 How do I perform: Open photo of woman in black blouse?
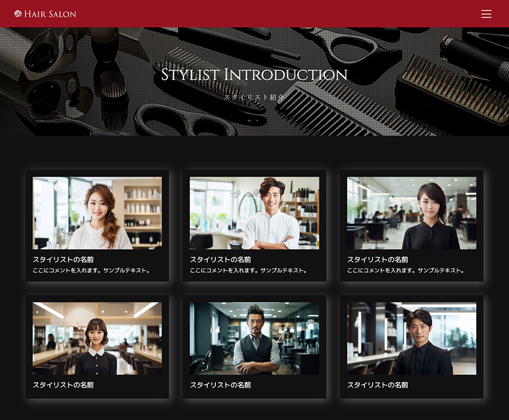coord(412,213)
